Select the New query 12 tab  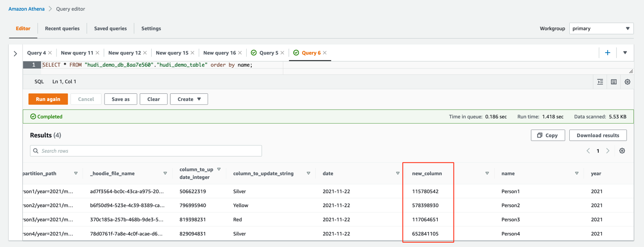[x=124, y=53]
